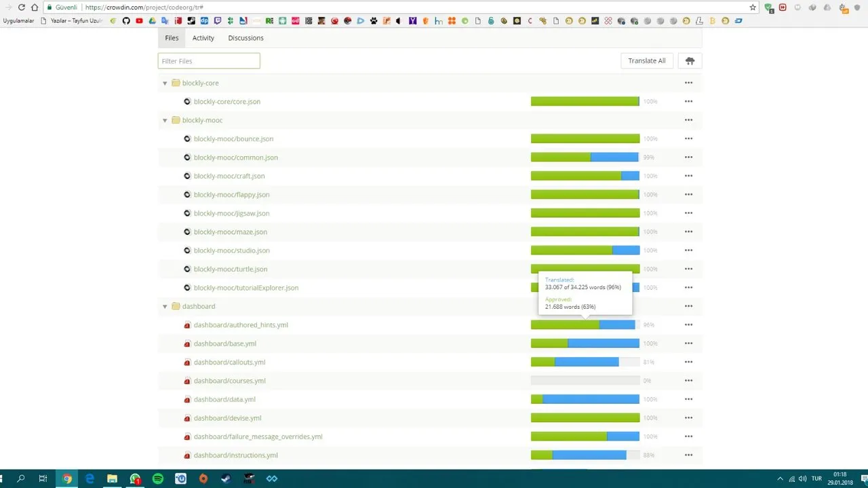This screenshot has width=868, height=488.
Task: Click progress bar for dashboard/callouts.yml
Action: pyautogui.click(x=585, y=362)
